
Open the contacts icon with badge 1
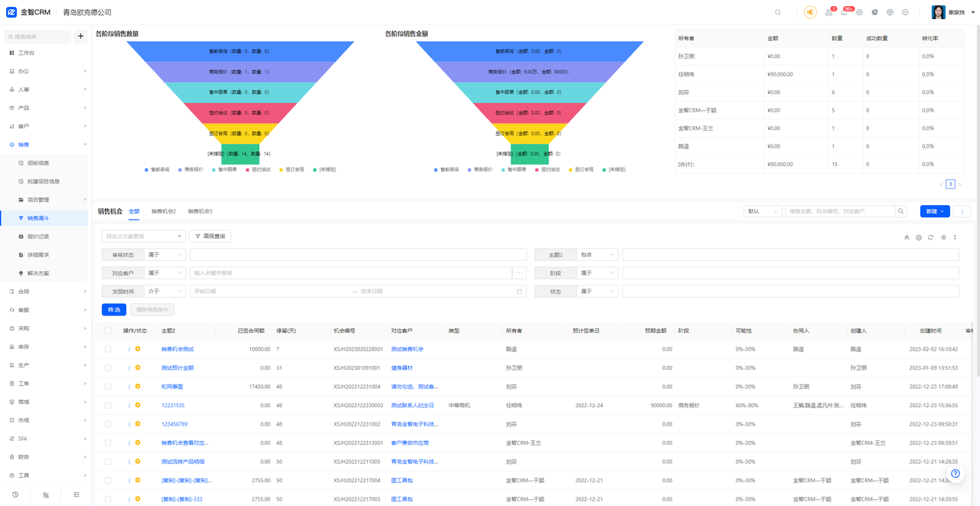point(828,12)
